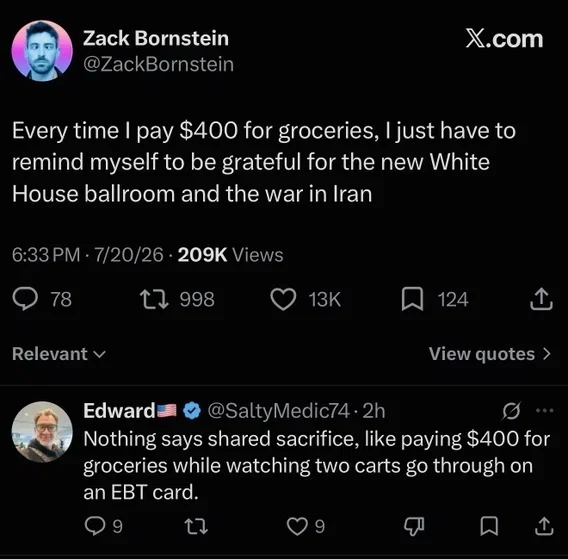Open the three-dot menu on Edward's reply
Viewport: 568px width, 559px height.
click(x=545, y=410)
